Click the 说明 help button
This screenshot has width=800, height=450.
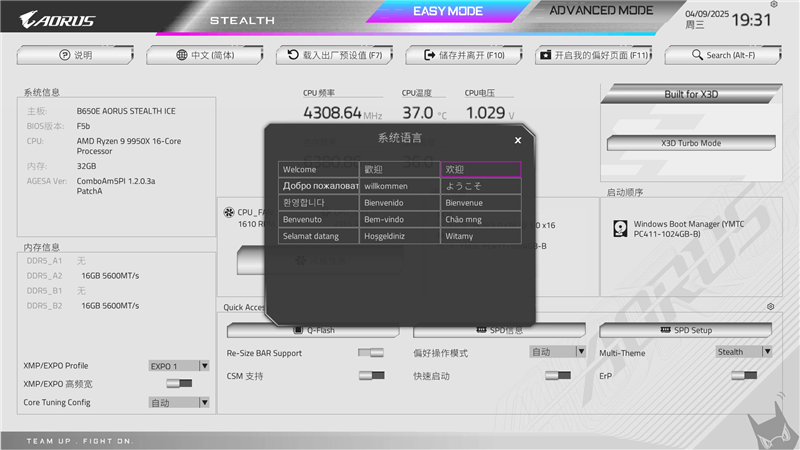pos(75,55)
